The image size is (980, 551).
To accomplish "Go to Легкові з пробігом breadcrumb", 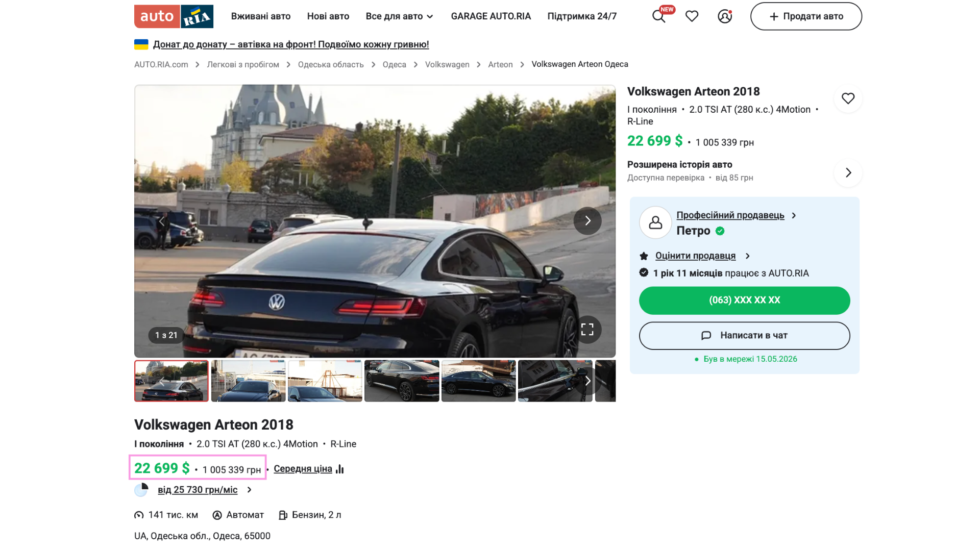I will coord(243,65).
